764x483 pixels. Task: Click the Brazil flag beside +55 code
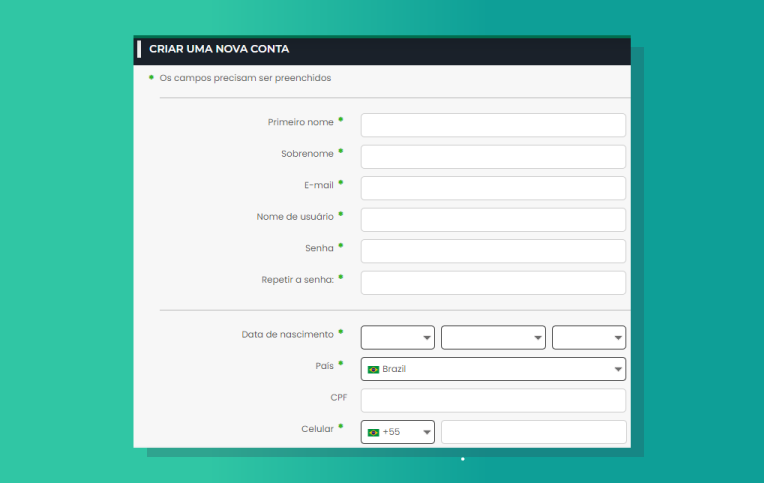373,432
